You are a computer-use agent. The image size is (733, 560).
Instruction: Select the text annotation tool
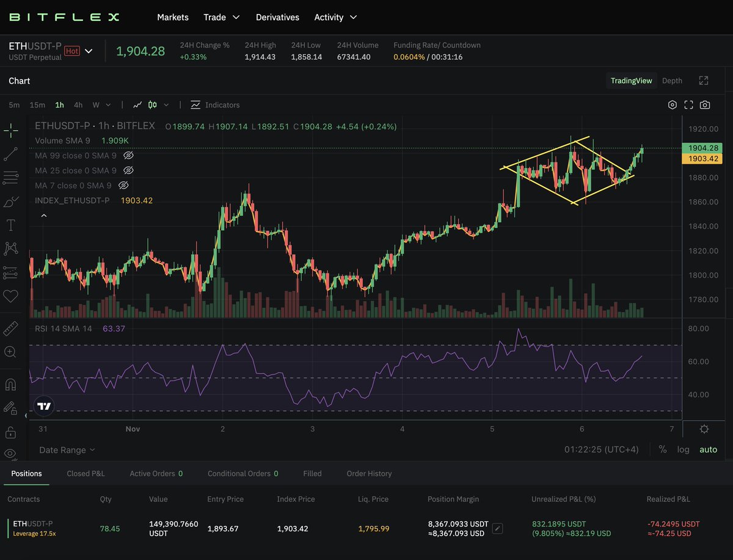[10, 225]
